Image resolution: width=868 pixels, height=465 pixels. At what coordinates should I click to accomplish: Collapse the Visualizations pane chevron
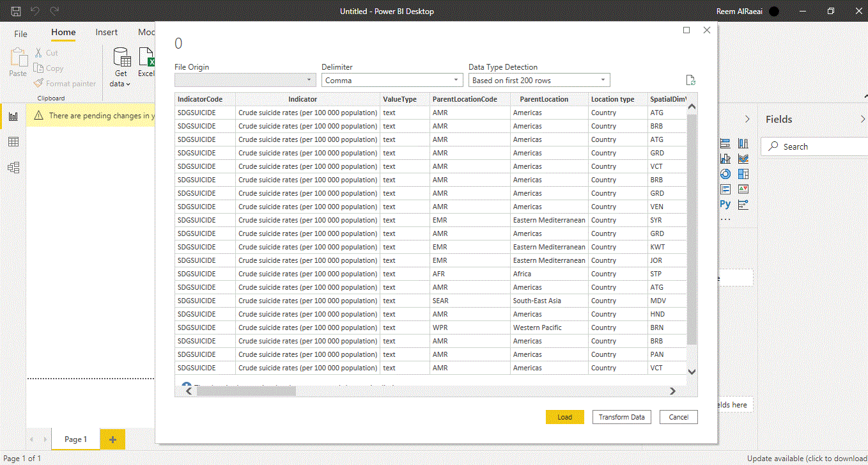click(x=747, y=120)
